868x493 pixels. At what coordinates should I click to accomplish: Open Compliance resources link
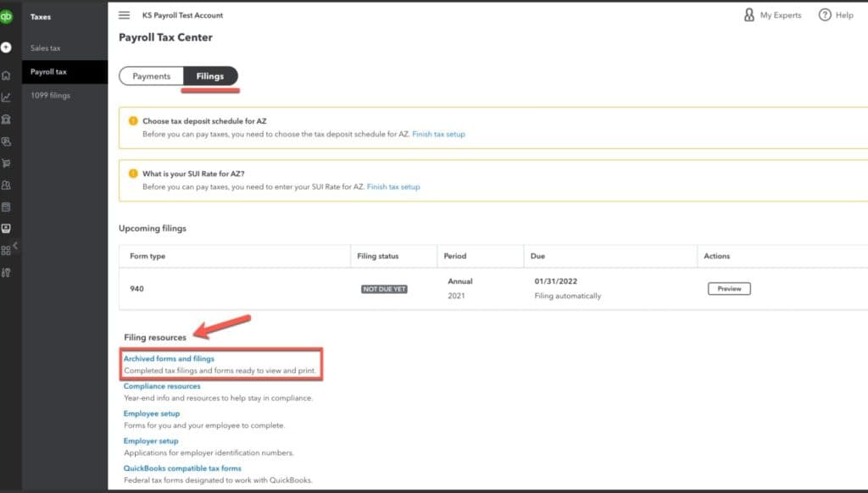(162, 385)
